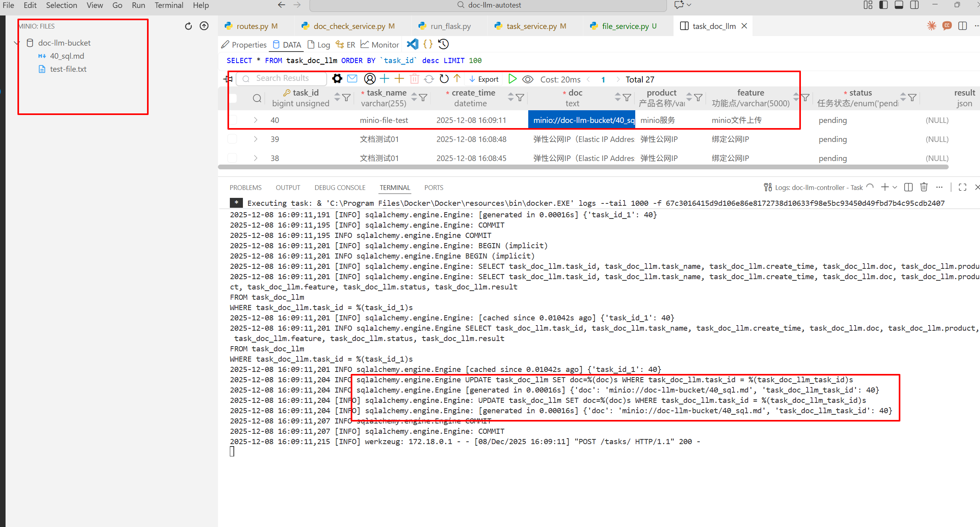Click the upload arrow icon in MinIO panel
980x527 pixels.
pos(204,26)
